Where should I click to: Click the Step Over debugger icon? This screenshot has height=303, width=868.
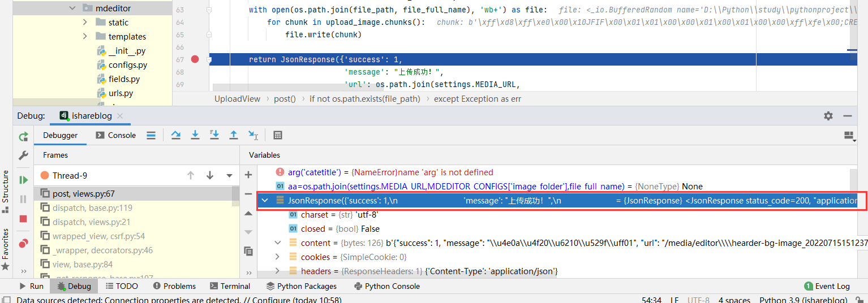pyautogui.click(x=176, y=135)
